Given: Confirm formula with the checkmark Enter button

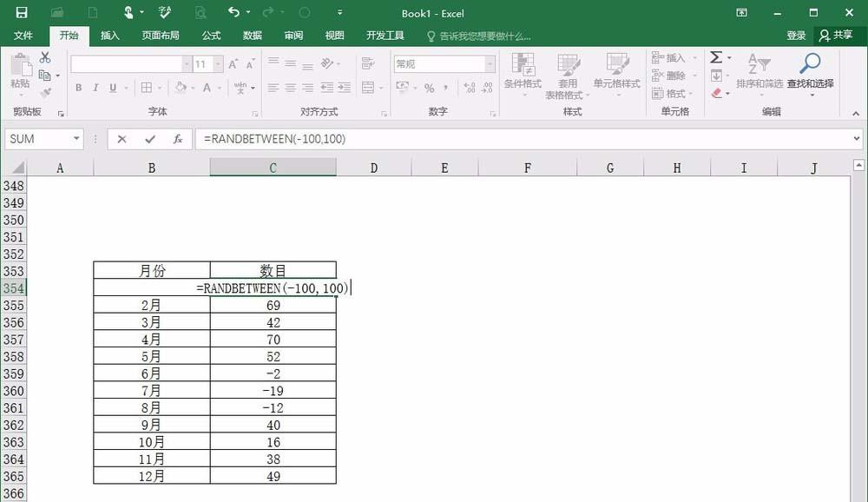Looking at the screenshot, I should (x=150, y=139).
